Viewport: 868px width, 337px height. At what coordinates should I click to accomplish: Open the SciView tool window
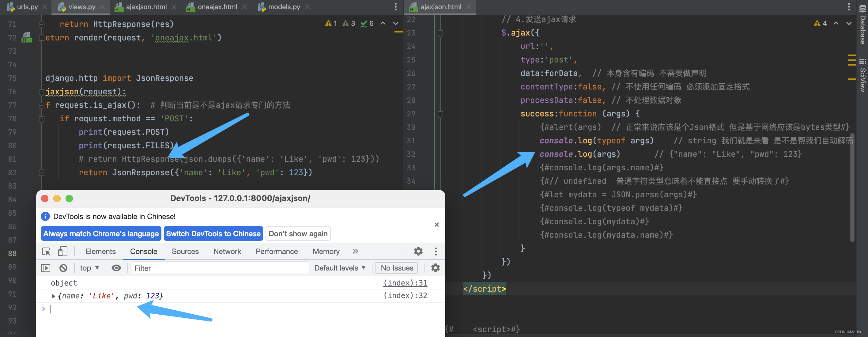[862, 75]
